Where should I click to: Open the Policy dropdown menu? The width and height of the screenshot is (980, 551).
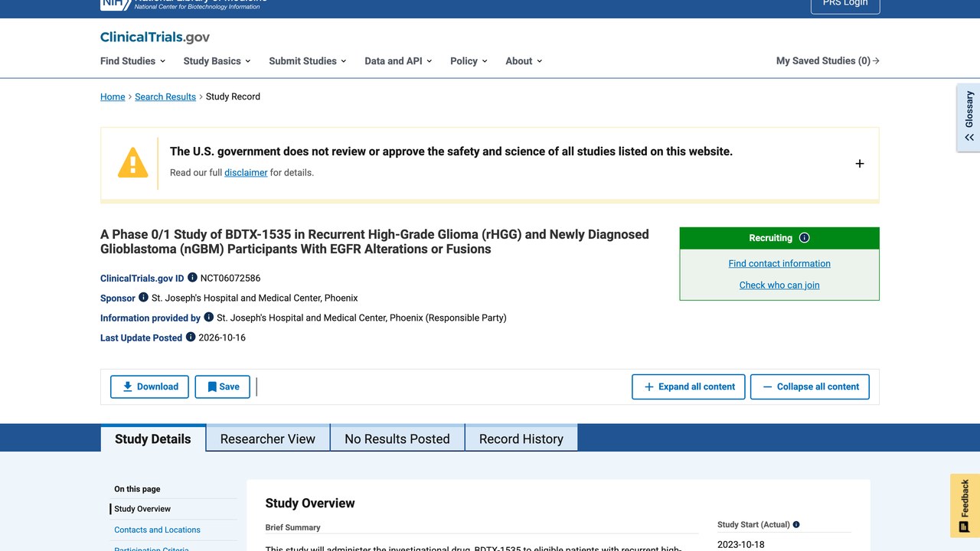pos(469,61)
